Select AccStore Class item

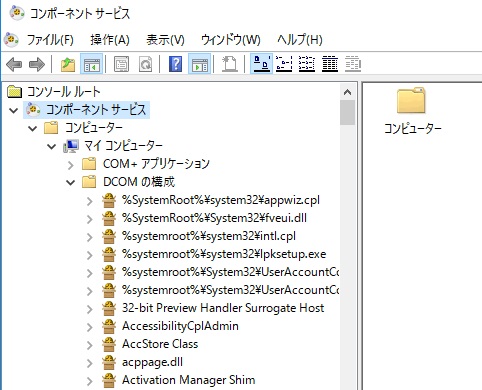tap(160, 344)
